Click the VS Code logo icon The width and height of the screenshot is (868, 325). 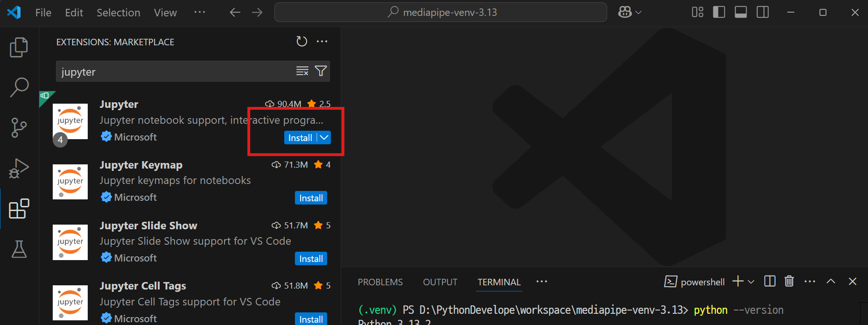pos(14,12)
